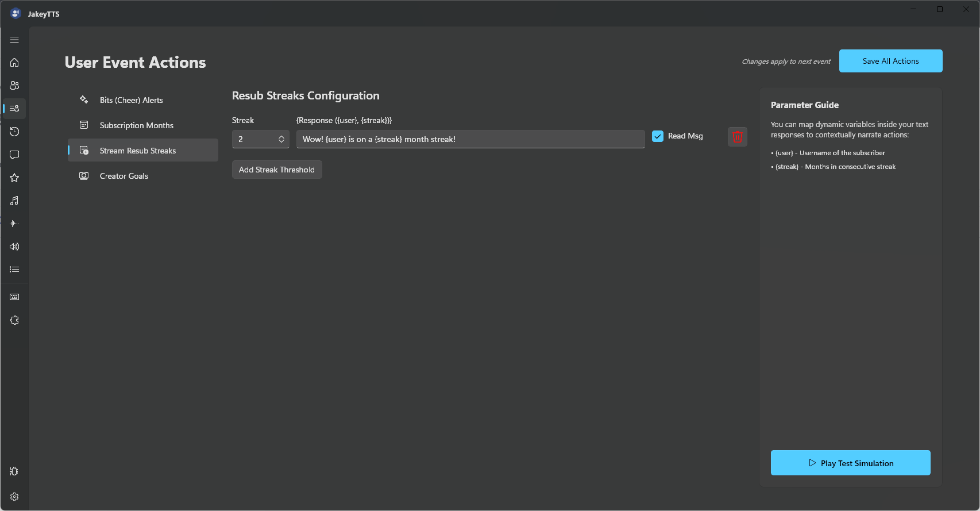Open the music note sidebar icon
Screen dimensions: 980x511
[x=14, y=201]
